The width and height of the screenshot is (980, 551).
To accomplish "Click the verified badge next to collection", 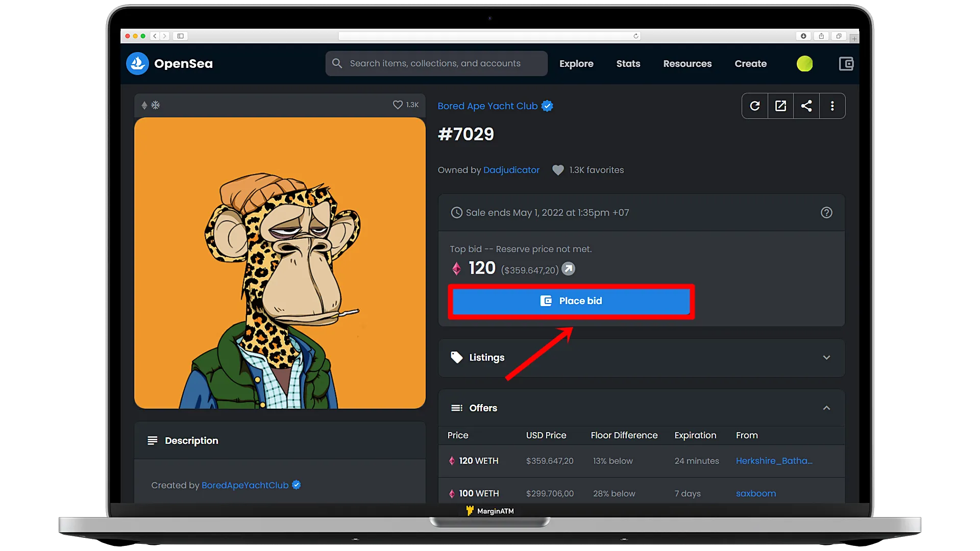I will (x=547, y=106).
